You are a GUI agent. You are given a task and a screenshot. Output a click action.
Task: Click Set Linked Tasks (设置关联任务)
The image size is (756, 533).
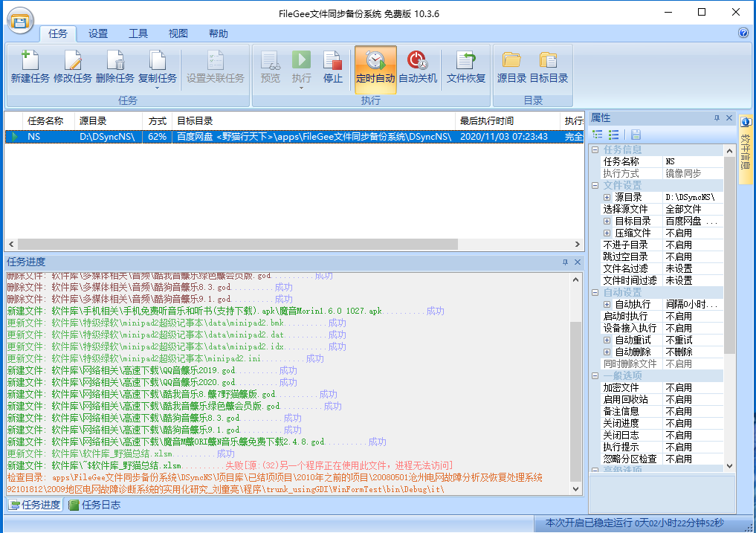pyautogui.click(x=215, y=68)
